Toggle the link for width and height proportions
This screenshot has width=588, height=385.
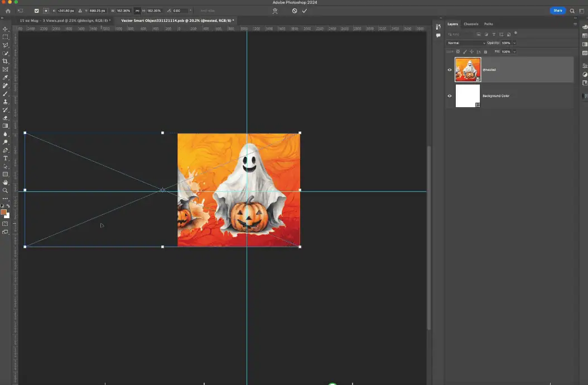click(x=137, y=11)
